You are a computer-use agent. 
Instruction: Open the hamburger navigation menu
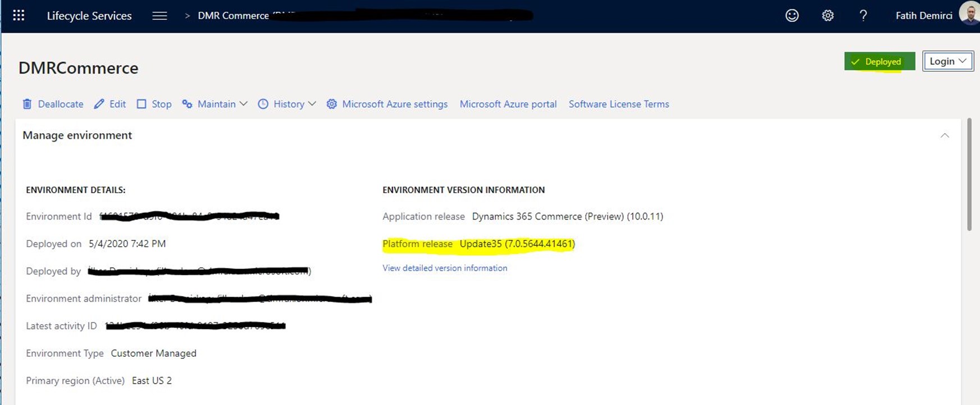[159, 16]
